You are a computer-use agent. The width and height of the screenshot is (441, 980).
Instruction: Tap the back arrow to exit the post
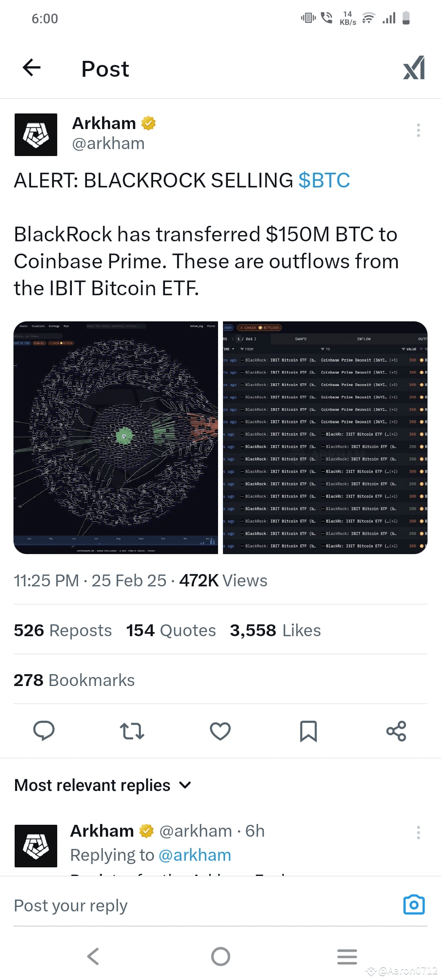pyautogui.click(x=31, y=68)
